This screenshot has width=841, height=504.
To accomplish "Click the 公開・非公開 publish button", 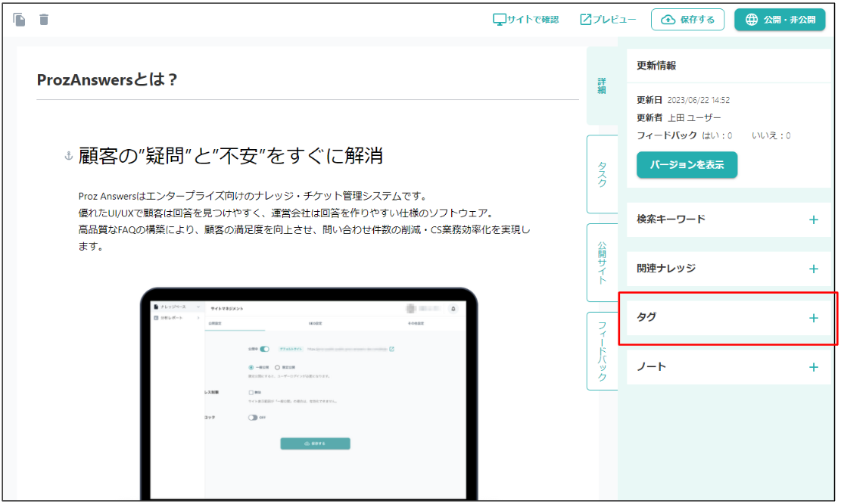I will (780, 20).
